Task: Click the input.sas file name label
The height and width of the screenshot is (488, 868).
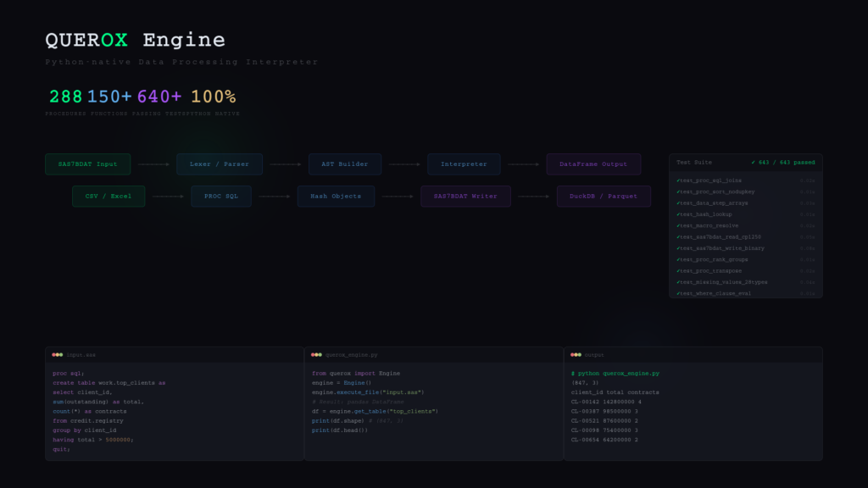Action: (81, 355)
